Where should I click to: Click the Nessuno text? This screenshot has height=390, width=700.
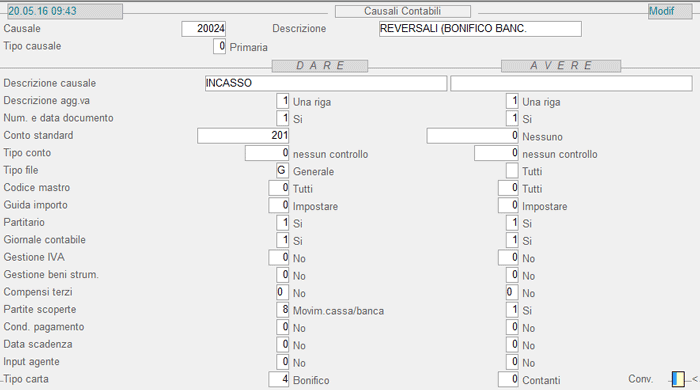tap(542, 137)
